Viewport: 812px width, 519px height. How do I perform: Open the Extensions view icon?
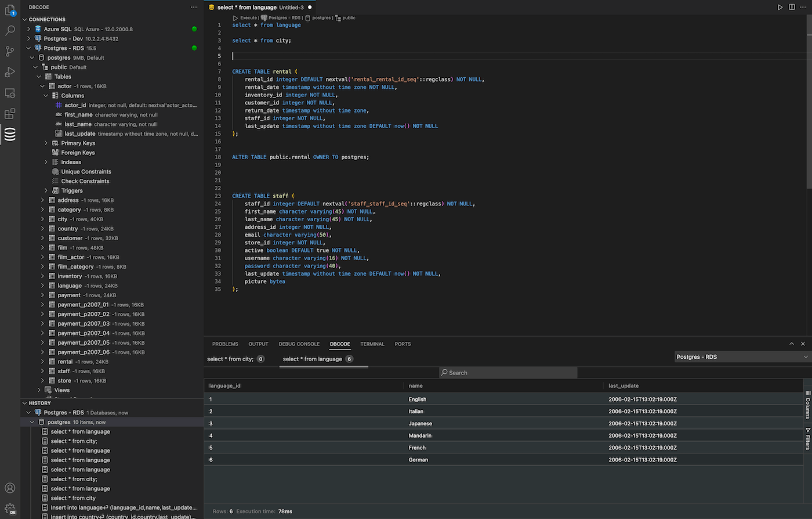pos(10,114)
